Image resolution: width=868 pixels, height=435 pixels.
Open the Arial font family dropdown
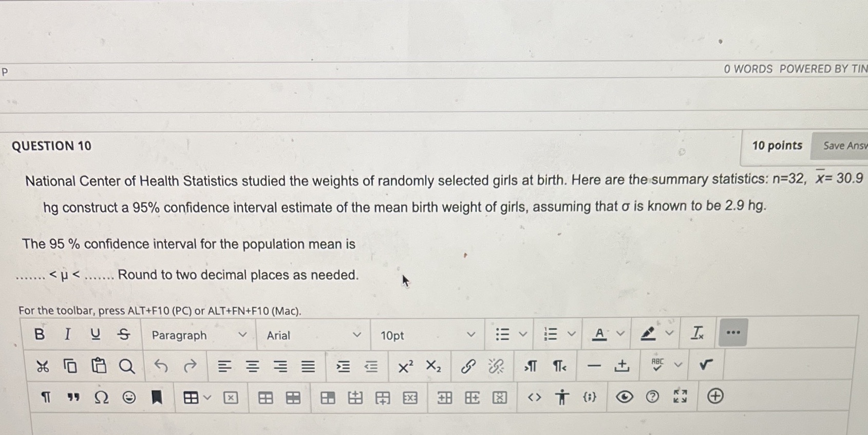click(313, 335)
